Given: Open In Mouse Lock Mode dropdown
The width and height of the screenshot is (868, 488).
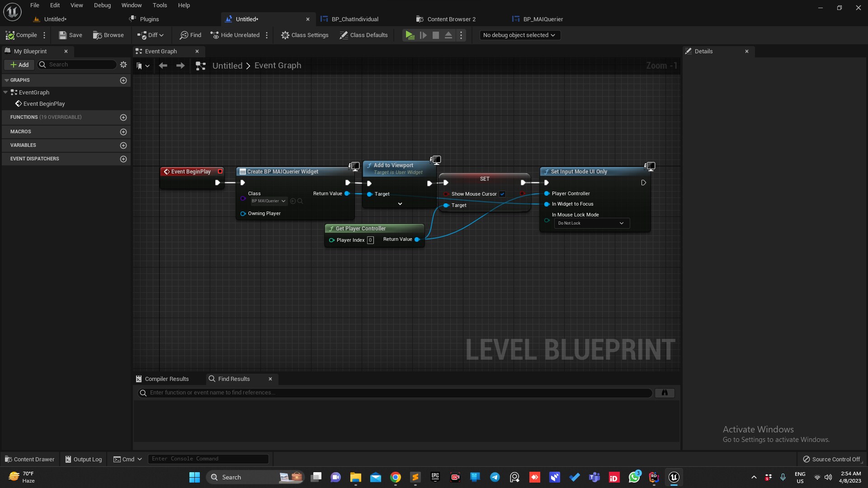Looking at the screenshot, I should (x=591, y=223).
